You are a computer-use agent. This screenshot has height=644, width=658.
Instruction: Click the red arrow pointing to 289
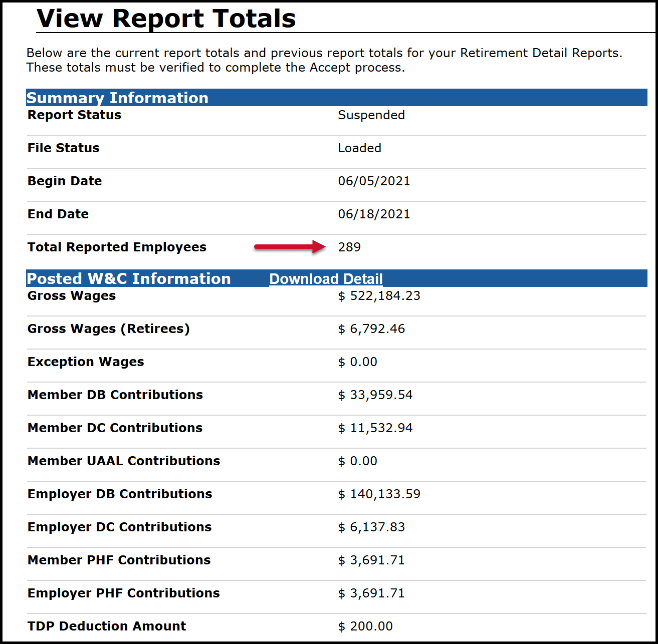290,246
